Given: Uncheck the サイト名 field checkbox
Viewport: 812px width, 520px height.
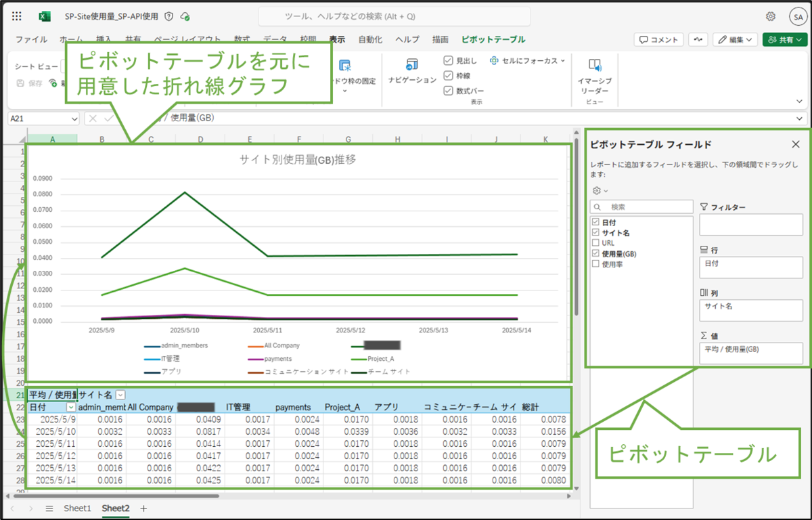Looking at the screenshot, I should 595,232.
